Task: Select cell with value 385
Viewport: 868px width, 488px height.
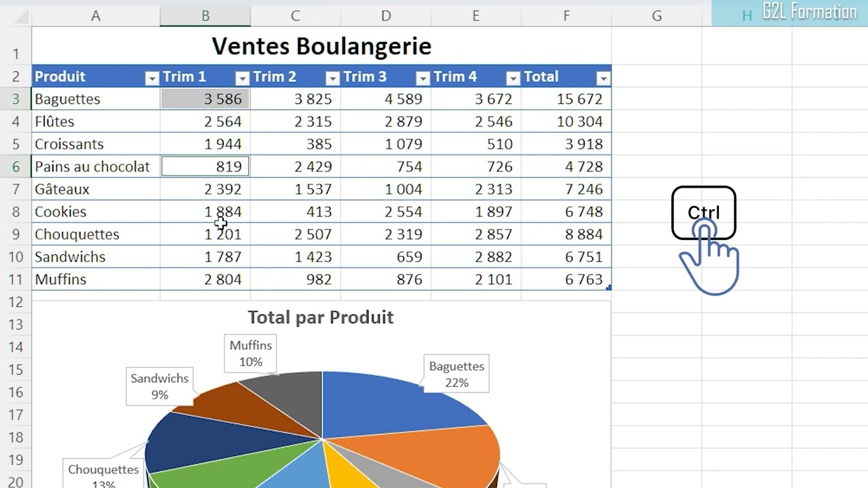Action: (x=296, y=144)
